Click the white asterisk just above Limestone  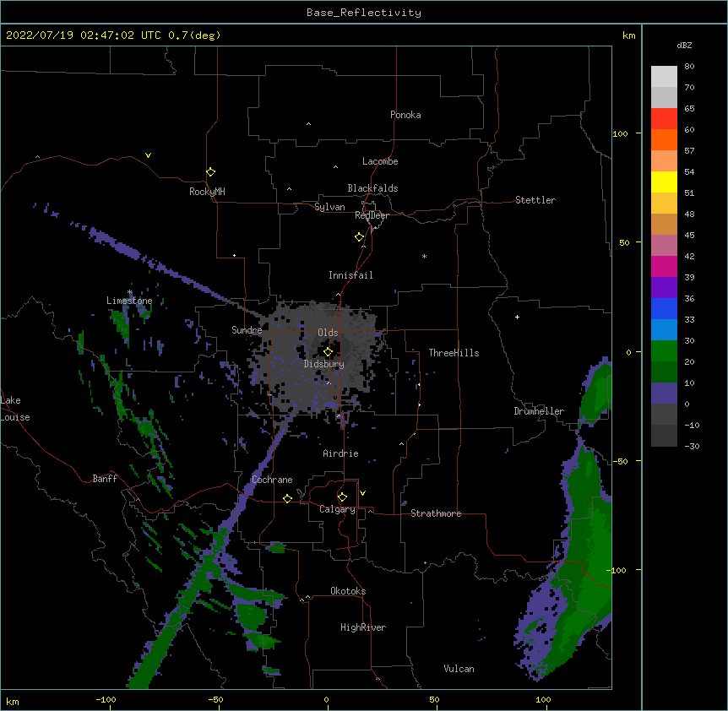pos(130,292)
